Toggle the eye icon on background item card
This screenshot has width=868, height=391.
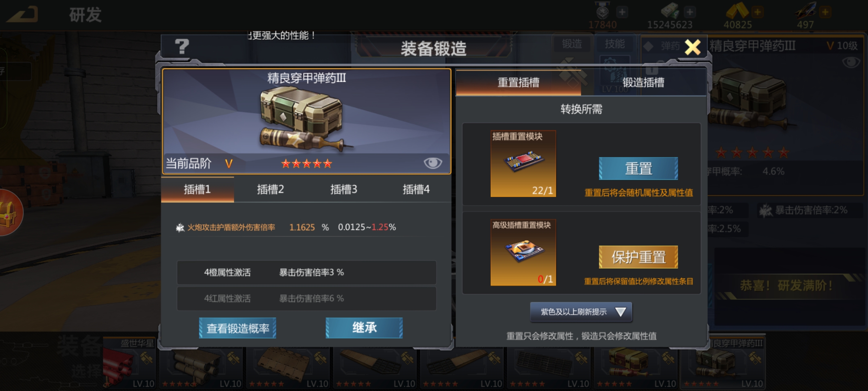851,63
